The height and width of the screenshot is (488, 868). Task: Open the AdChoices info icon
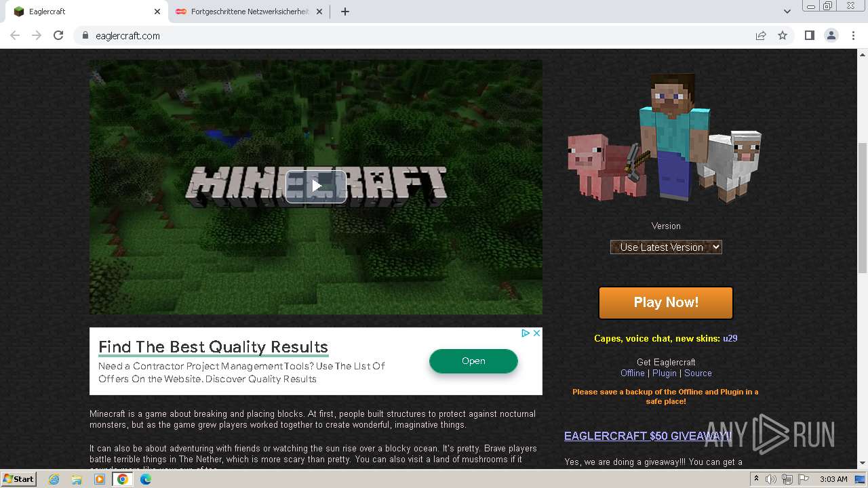tap(525, 333)
